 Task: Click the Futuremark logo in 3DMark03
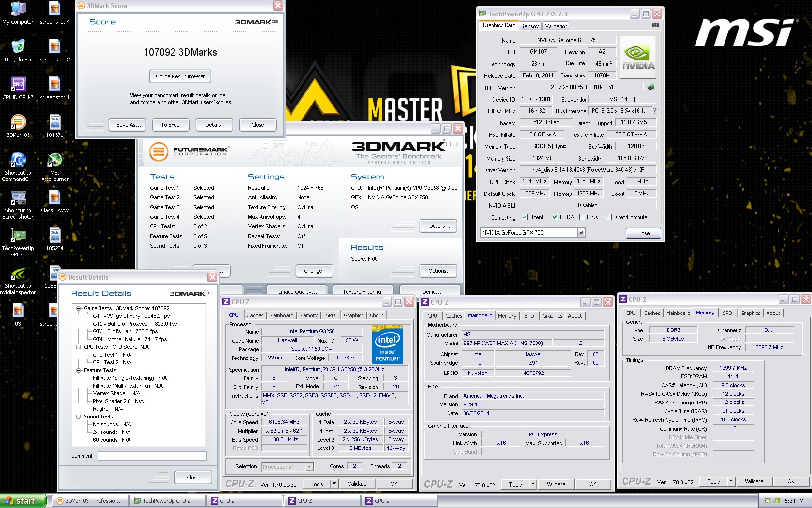pyautogui.click(x=188, y=151)
